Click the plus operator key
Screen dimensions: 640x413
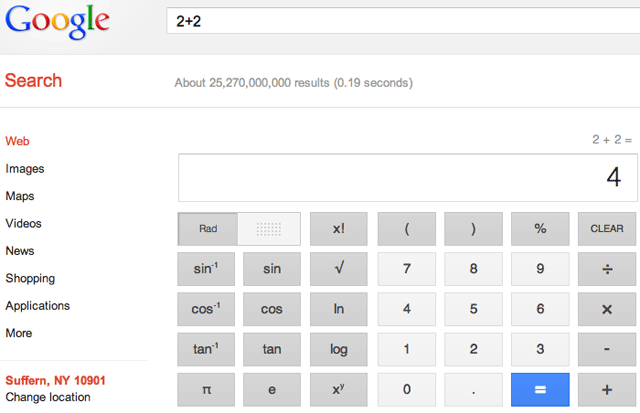606,389
